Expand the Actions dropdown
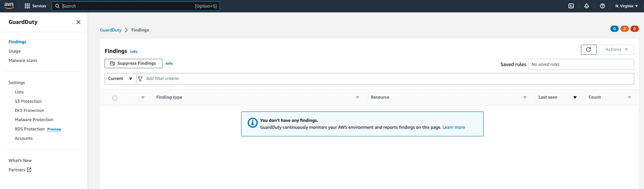This screenshot has width=644, height=189. pyautogui.click(x=617, y=49)
